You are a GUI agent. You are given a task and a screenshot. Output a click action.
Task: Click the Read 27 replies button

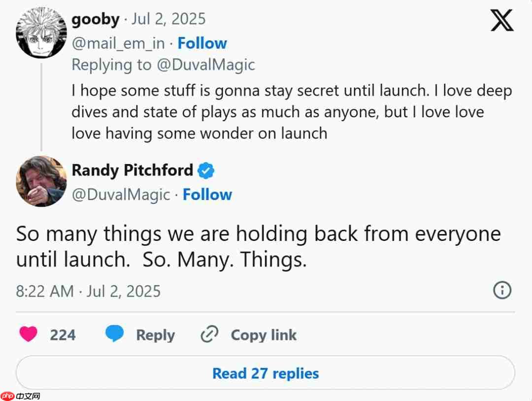pos(266,373)
